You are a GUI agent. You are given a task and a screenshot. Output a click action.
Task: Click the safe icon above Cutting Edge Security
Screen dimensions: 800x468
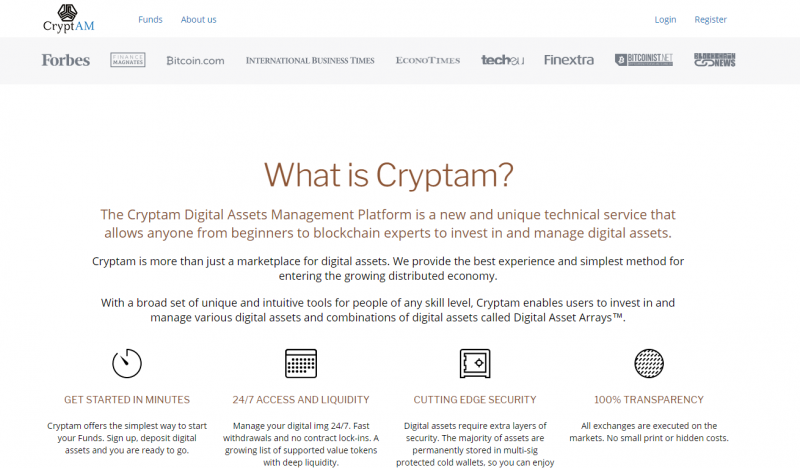coord(475,363)
